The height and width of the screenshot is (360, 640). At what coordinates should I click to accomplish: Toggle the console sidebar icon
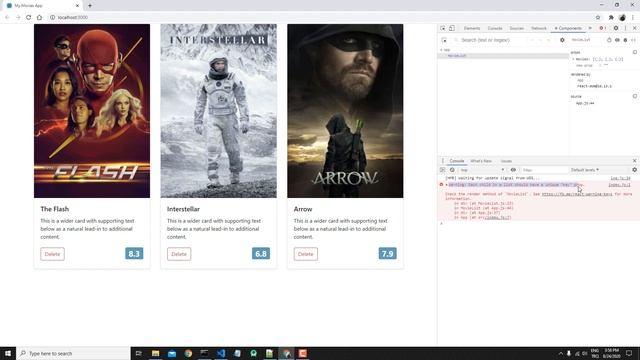tap(442, 170)
